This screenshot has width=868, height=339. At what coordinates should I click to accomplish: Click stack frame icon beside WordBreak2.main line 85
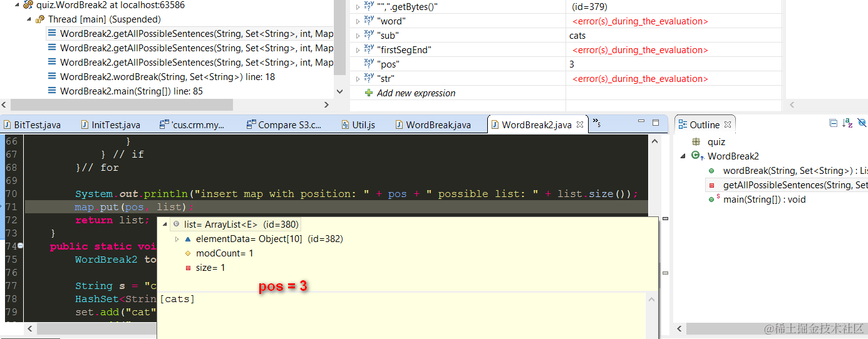pos(53,91)
